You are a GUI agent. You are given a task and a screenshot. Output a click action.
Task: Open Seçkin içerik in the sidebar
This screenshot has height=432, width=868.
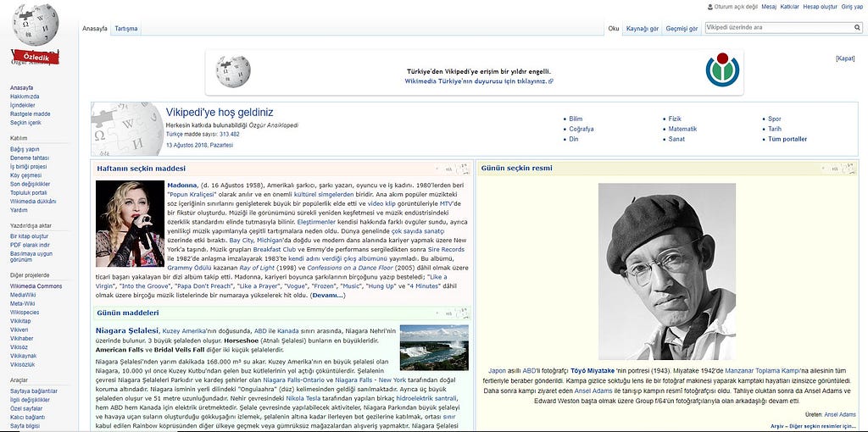click(x=25, y=123)
